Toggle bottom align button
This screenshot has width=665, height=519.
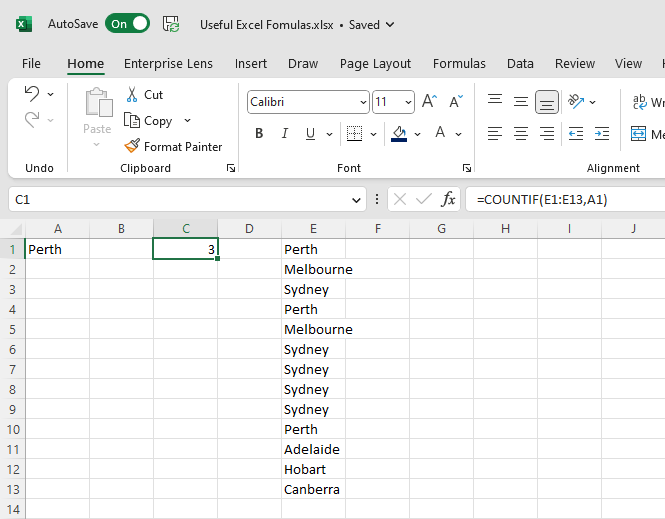pyautogui.click(x=546, y=102)
